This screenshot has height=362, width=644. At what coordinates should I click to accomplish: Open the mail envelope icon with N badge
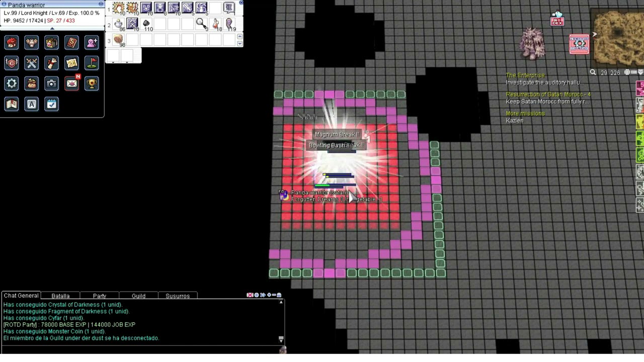coord(72,83)
